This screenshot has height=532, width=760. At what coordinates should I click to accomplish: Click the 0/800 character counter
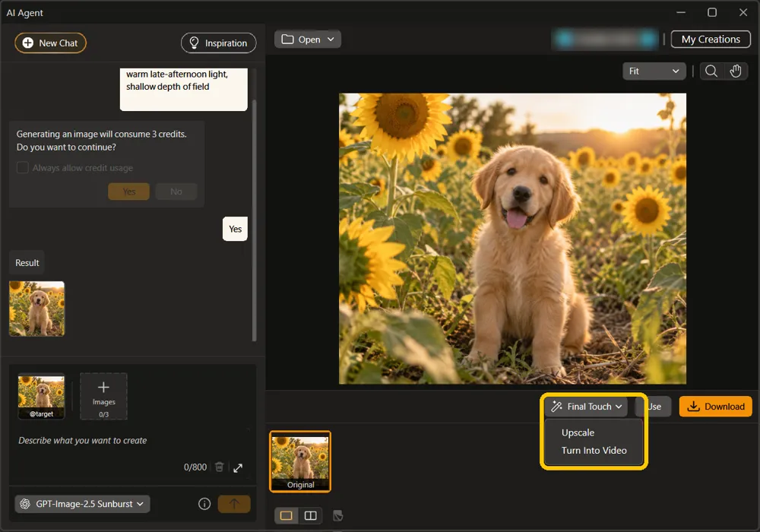tap(195, 467)
